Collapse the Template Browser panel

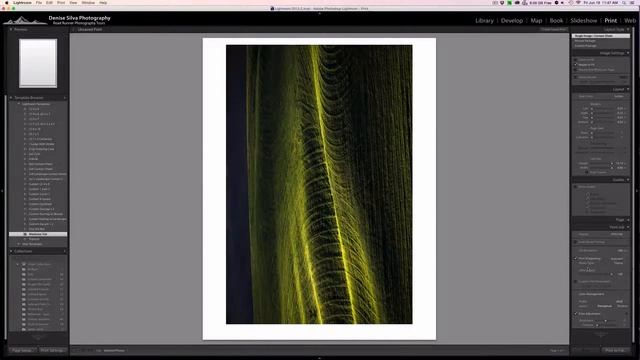pos(11,98)
